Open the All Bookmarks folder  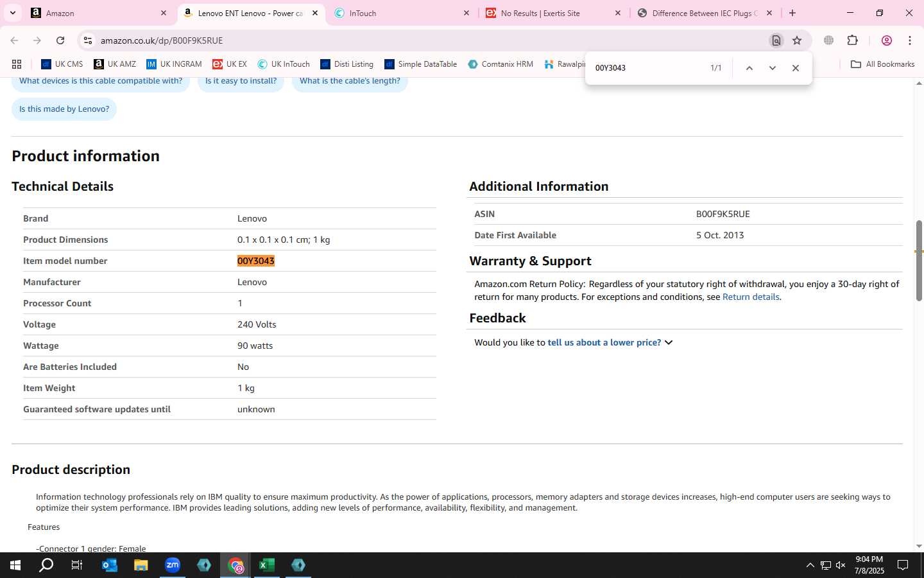pos(882,64)
